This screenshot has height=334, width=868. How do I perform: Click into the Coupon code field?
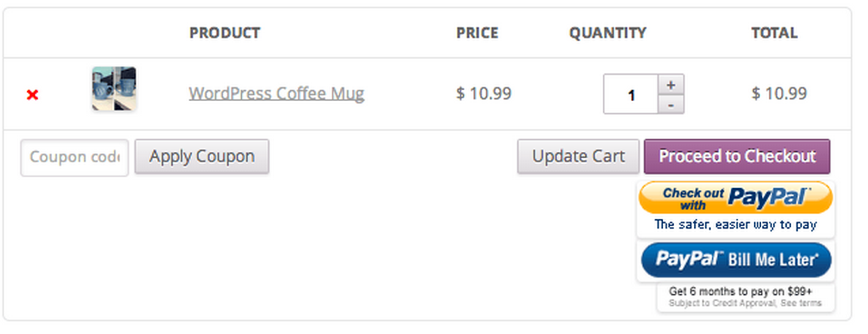75,157
